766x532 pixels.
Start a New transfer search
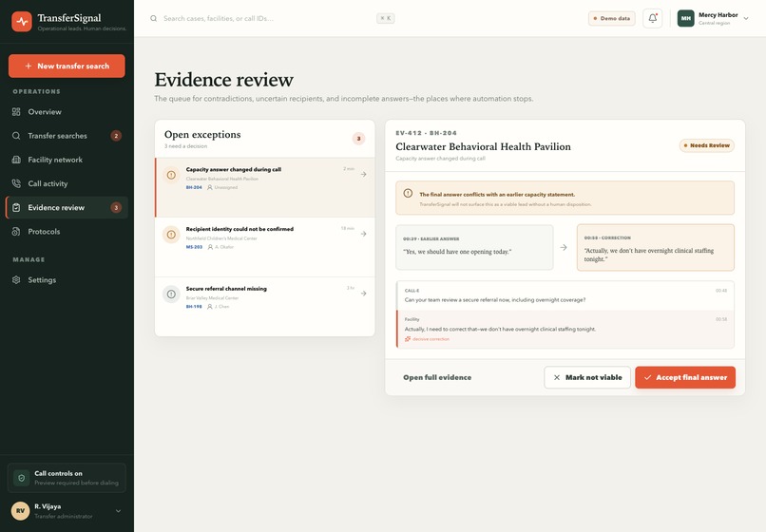click(67, 66)
